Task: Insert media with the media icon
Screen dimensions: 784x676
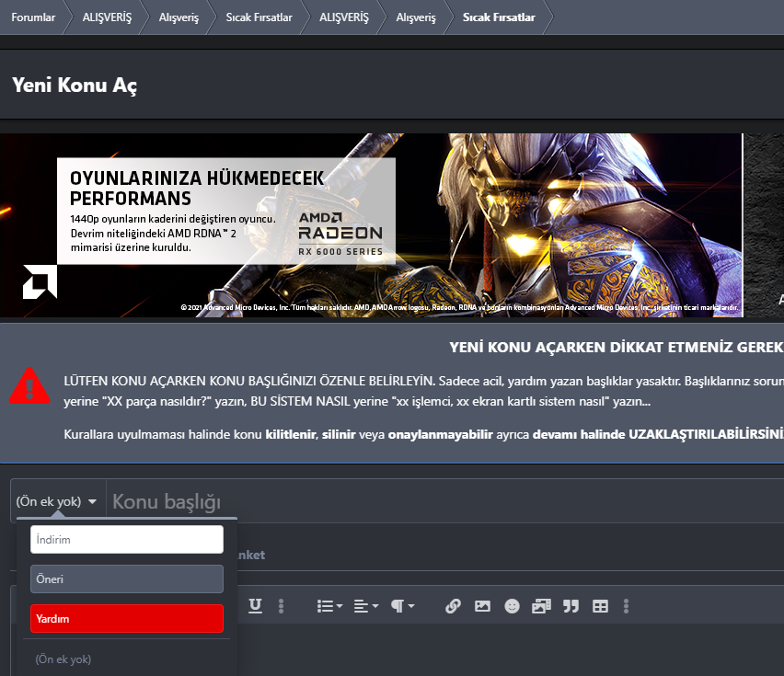Action: point(541,606)
